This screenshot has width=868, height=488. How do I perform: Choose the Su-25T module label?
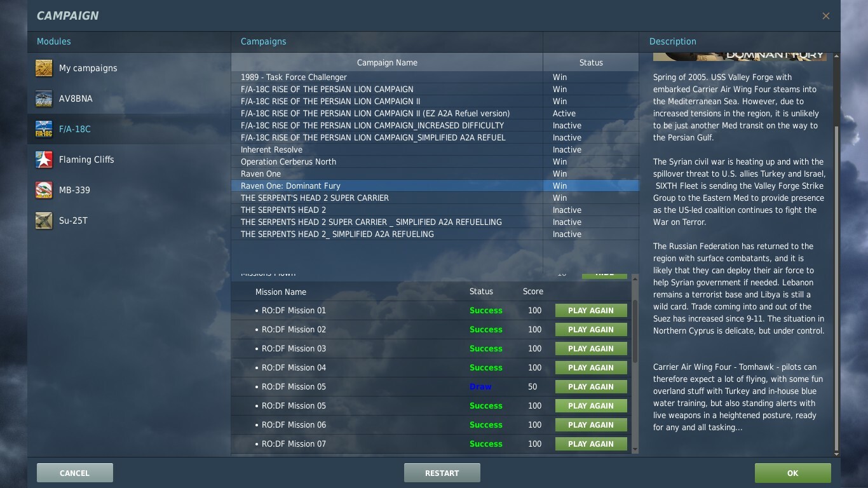click(x=73, y=220)
